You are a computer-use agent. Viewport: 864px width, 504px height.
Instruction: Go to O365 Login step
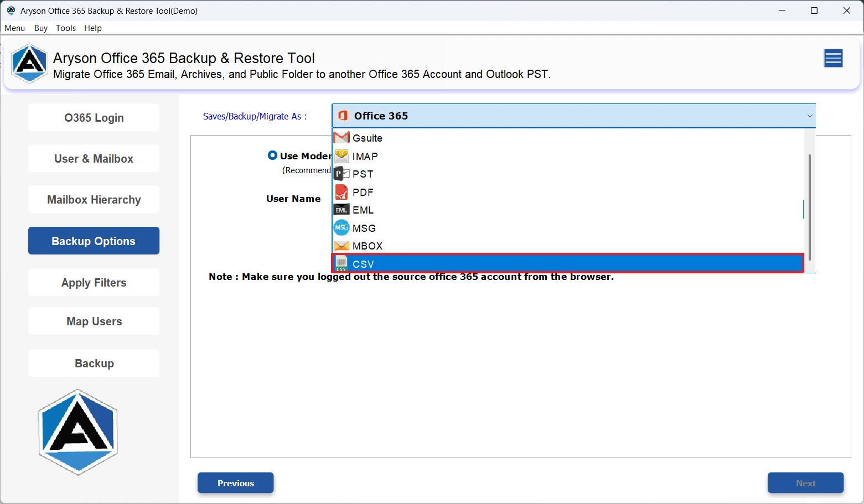click(94, 117)
